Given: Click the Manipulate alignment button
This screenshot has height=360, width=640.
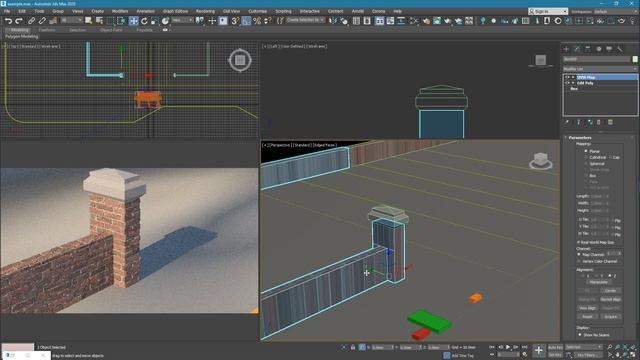Looking at the screenshot, I should [x=598, y=282].
